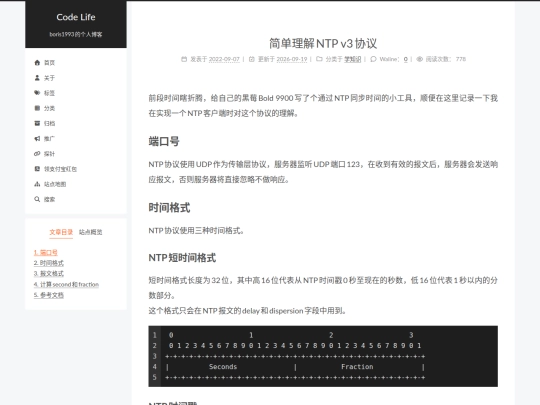Click the calendar icon before 发表于
The height and width of the screenshot is (405, 540).
click(x=184, y=59)
